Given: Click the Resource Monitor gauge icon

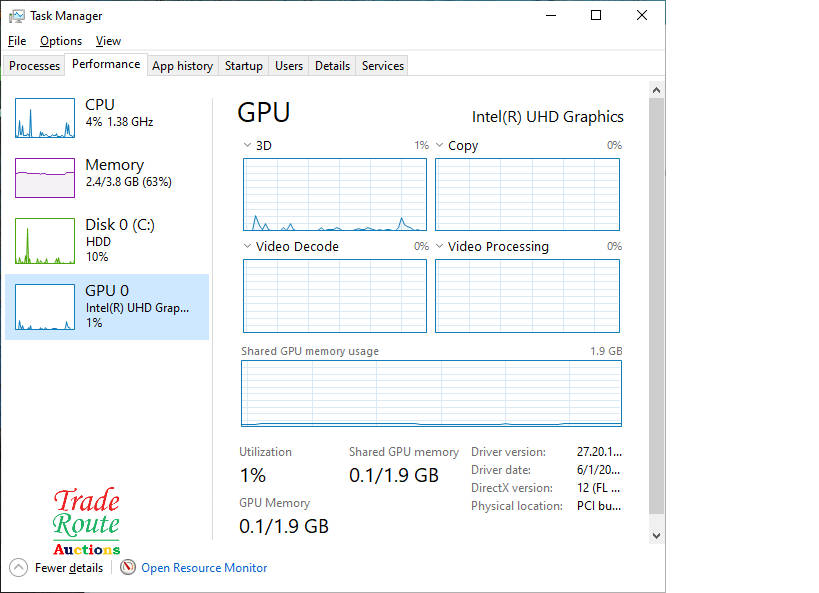Looking at the screenshot, I should (x=128, y=567).
